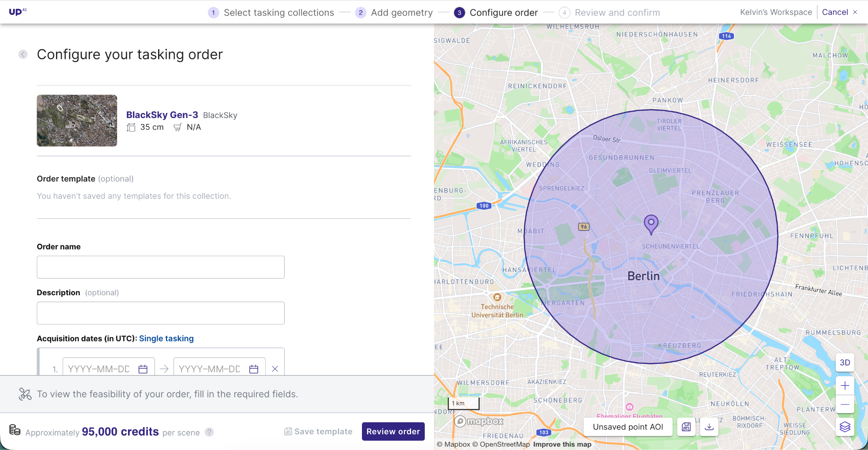Remove acquisition date range with X icon

point(275,369)
